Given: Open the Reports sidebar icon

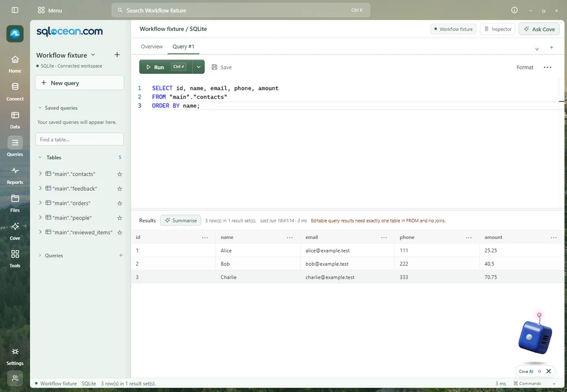Looking at the screenshot, I should click(15, 175).
